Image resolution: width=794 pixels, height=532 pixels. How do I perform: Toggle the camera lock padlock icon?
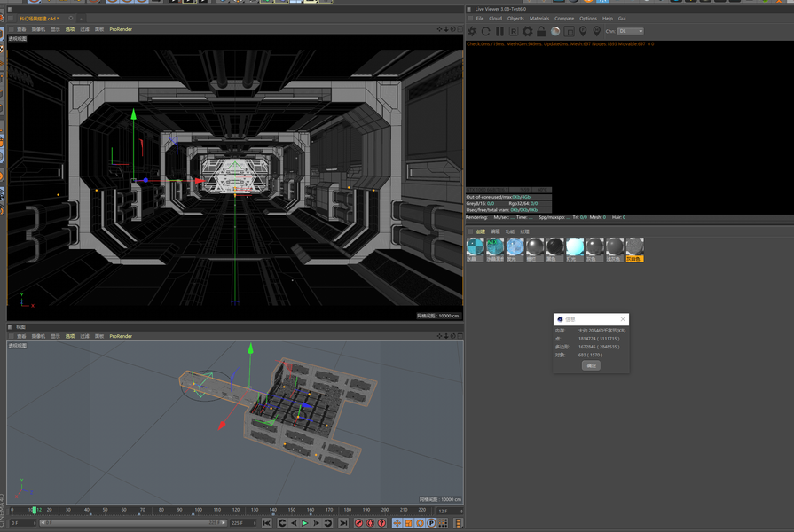click(541, 31)
